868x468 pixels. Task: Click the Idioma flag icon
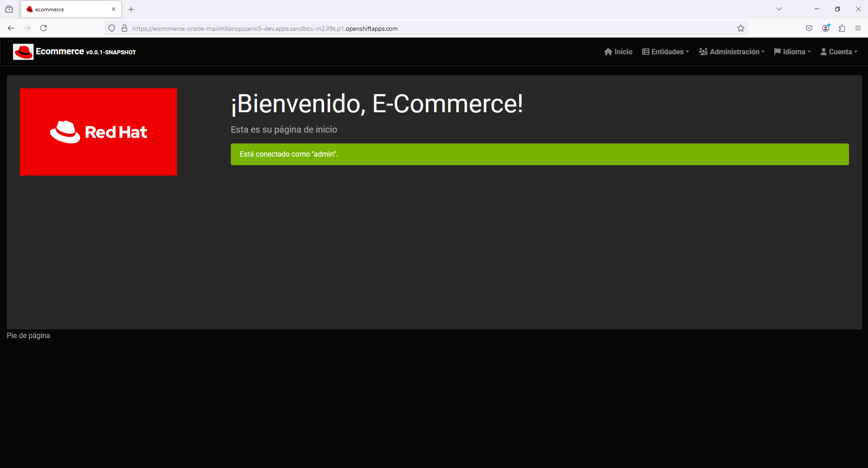click(x=777, y=52)
